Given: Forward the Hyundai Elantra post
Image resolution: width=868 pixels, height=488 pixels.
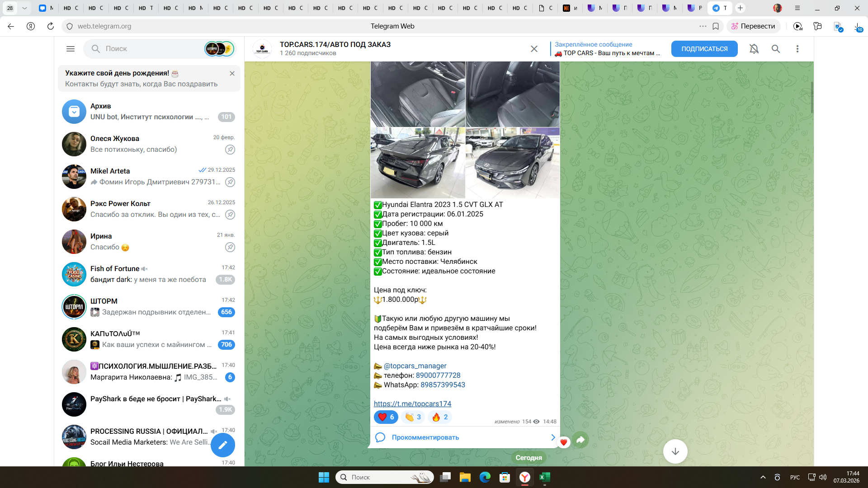Looking at the screenshot, I should tap(580, 440).
